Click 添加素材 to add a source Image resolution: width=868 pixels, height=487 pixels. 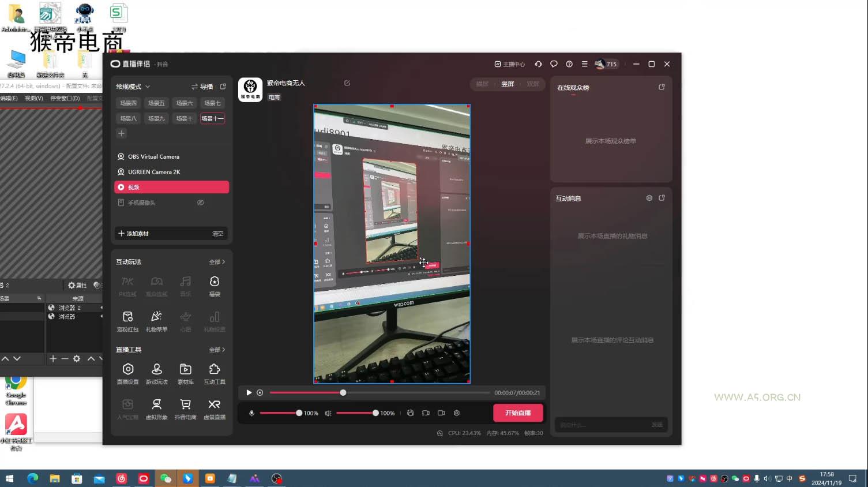(134, 234)
